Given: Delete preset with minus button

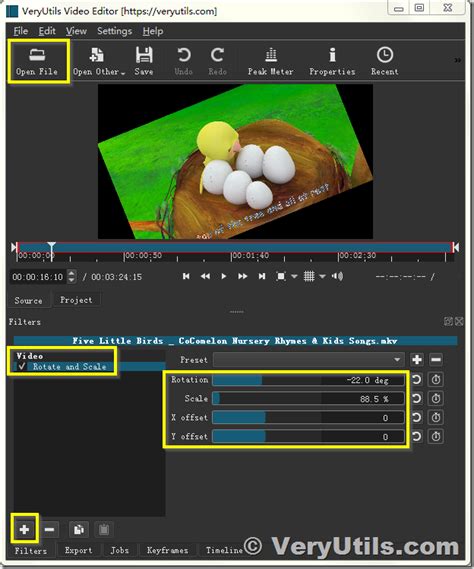Looking at the screenshot, I should 436,360.
